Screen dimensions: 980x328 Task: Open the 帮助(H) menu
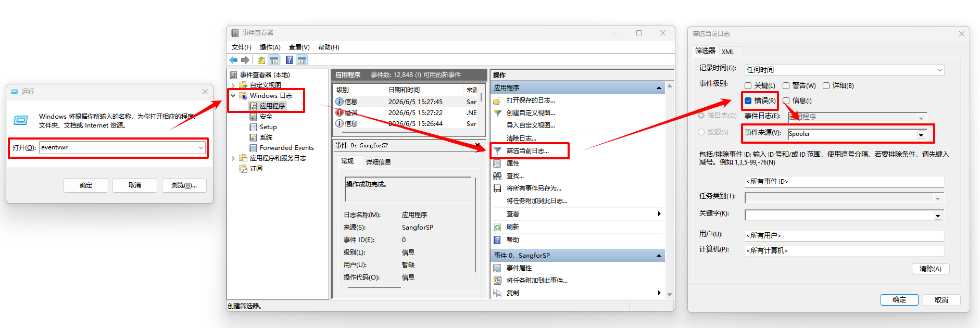(329, 47)
